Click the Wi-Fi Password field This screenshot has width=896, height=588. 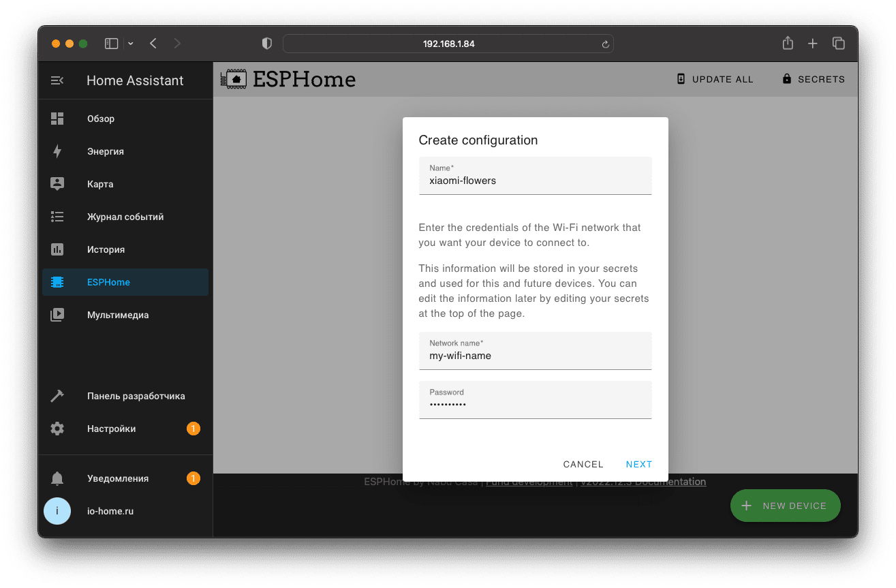click(x=535, y=404)
